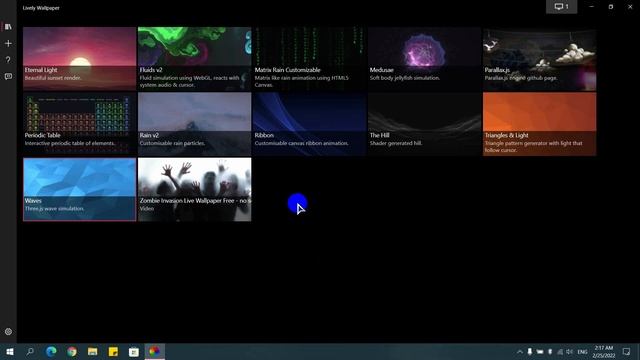
Task: Open the volume speaker tray icon
Action: pos(570,351)
